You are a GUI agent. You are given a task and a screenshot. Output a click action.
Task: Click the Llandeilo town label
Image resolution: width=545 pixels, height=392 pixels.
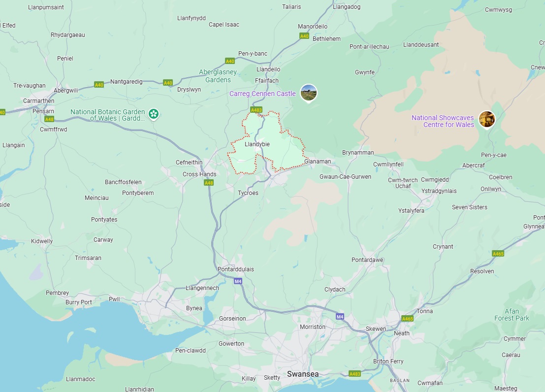(x=268, y=69)
